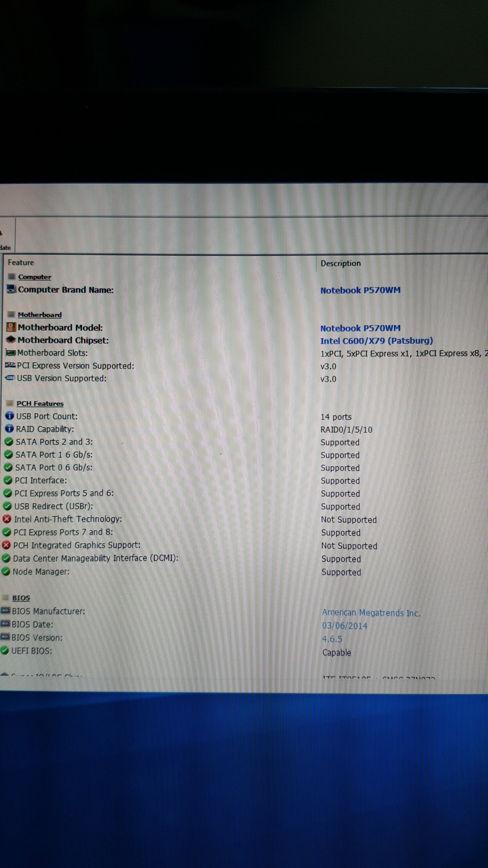
Task: Select the Computer section header
Action: [34, 277]
